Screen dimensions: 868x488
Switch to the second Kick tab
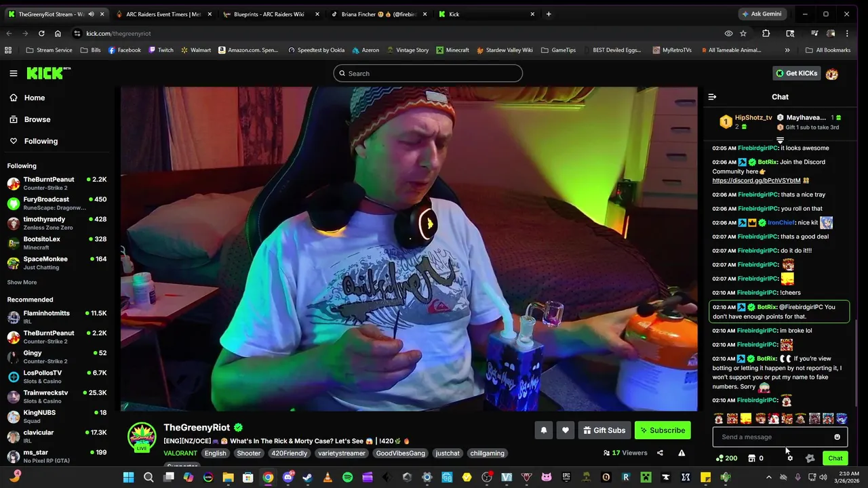pos(486,14)
